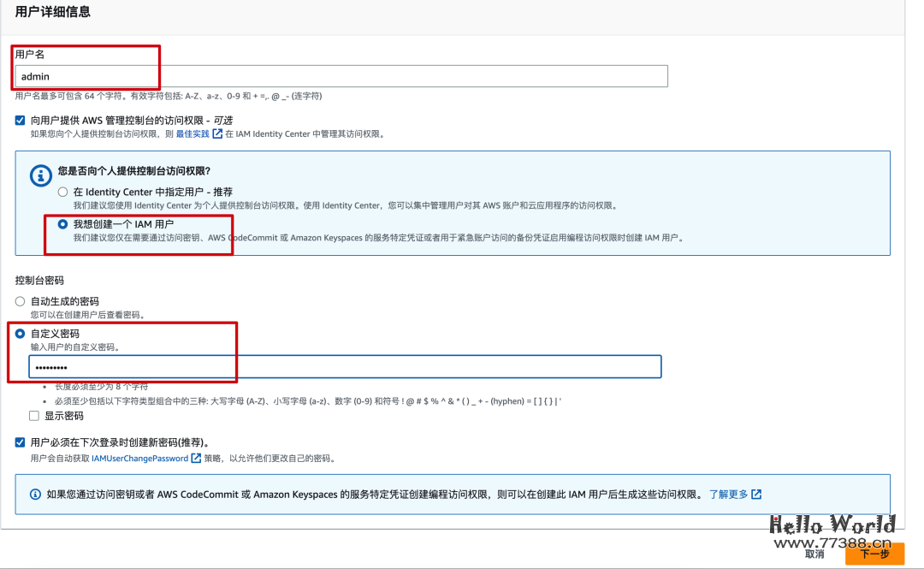The image size is (924, 569).
Task: Click inside the 用户名 input field
Action: point(171,75)
